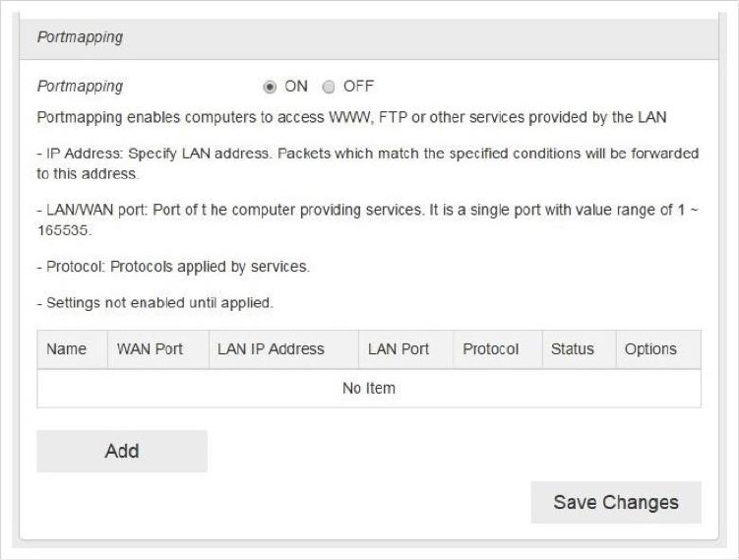Click the 'Settings not enabled until applied' note
Screen dimensions: 739x560
(x=154, y=303)
